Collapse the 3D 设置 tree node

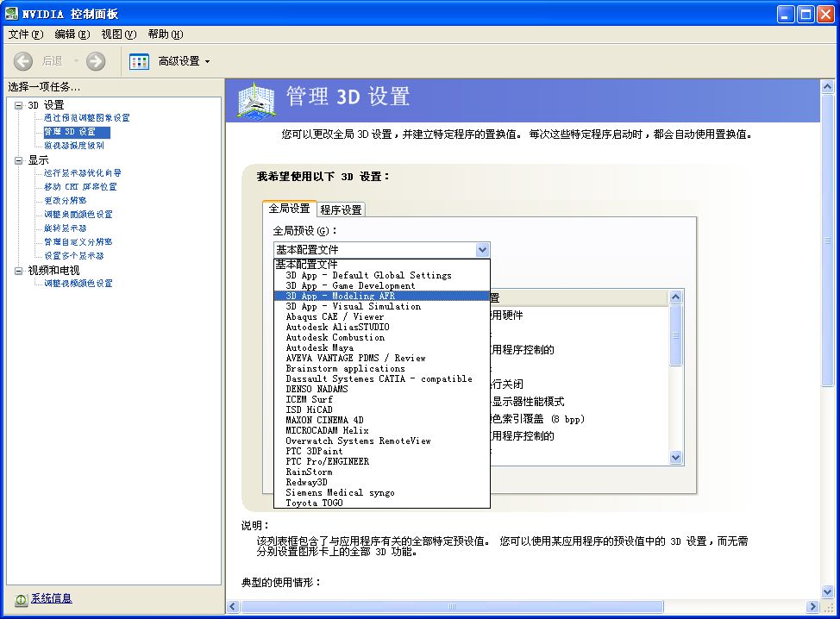[19, 105]
